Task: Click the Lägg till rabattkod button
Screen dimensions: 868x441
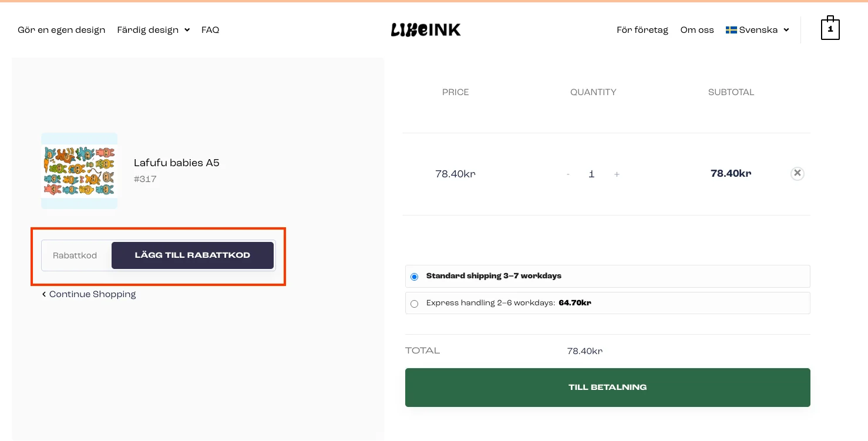Action: tap(193, 255)
